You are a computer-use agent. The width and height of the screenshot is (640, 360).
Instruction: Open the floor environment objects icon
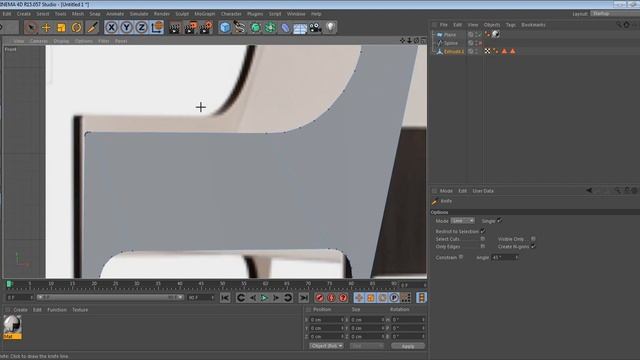point(300,28)
